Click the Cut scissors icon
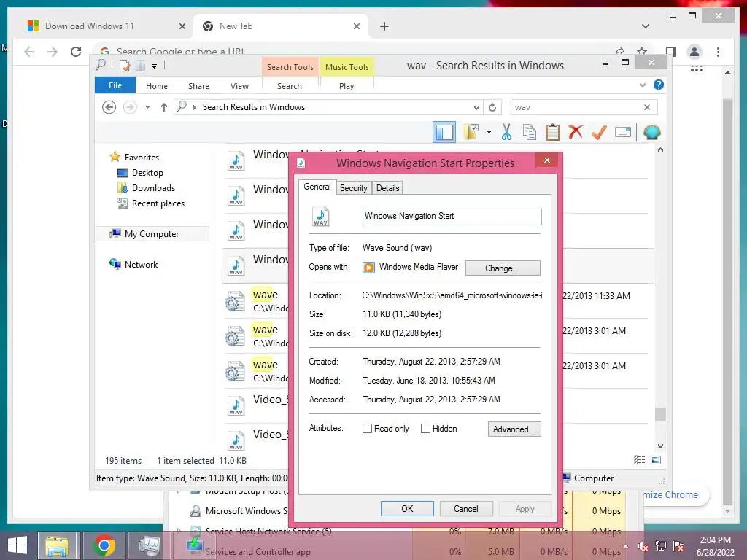The height and width of the screenshot is (560, 747). tap(506, 132)
